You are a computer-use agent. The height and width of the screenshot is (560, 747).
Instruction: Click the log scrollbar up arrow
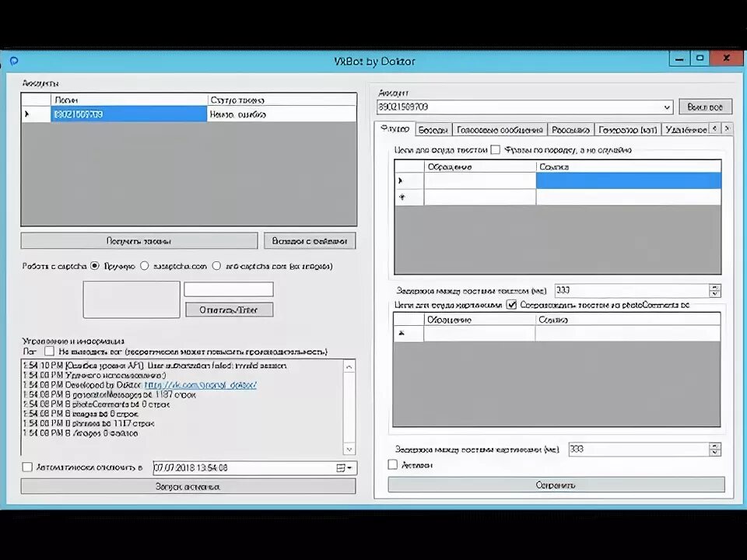[x=349, y=366]
